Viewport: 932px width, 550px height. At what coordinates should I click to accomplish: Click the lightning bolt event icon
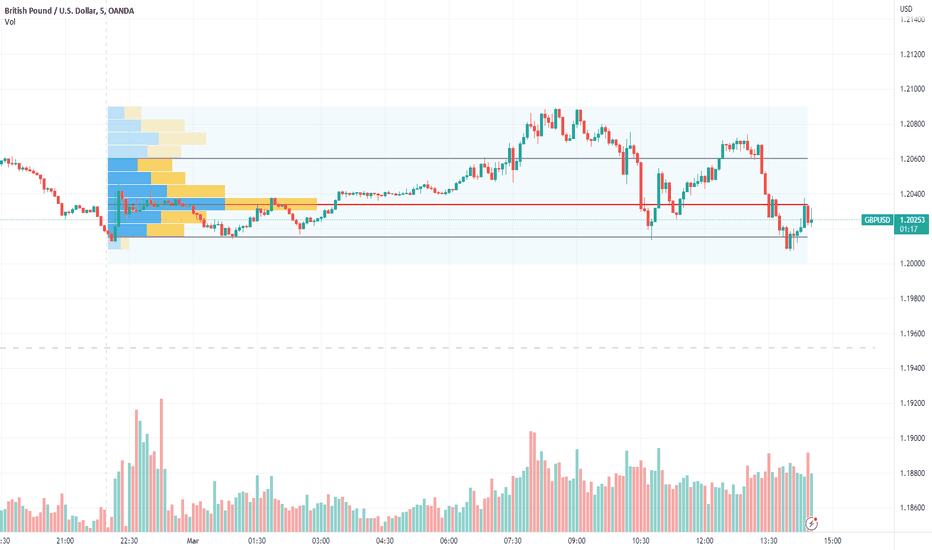[811, 524]
